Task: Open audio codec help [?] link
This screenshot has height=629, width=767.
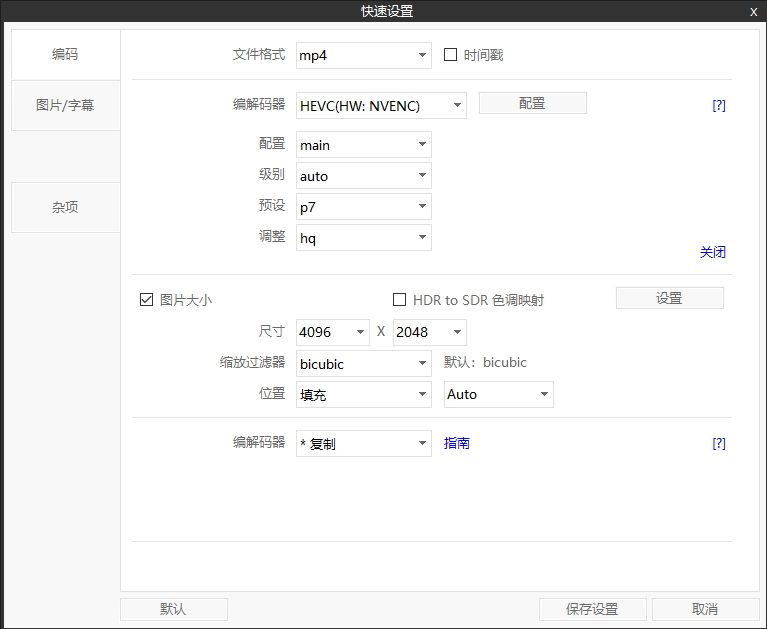Action: pyautogui.click(x=719, y=443)
